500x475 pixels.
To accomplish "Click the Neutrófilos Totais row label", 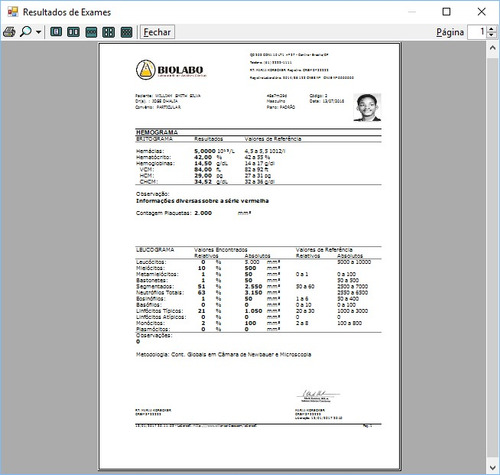I will pyautogui.click(x=160, y=293).
